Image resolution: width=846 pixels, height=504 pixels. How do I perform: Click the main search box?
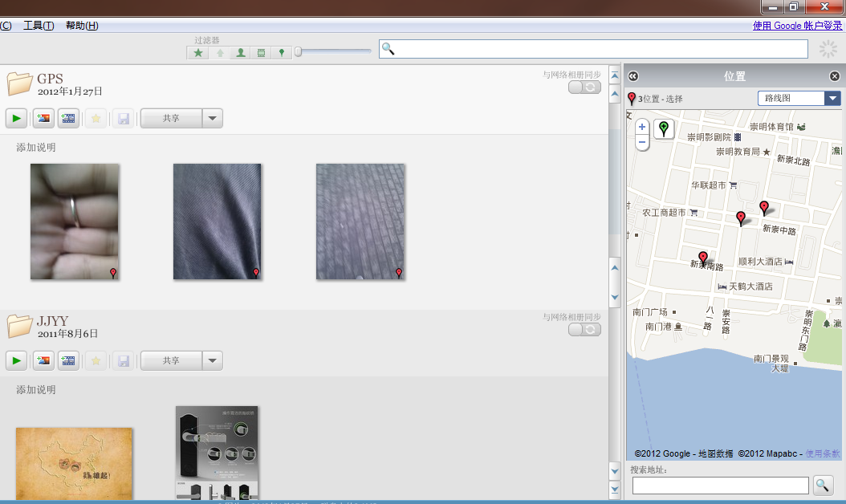pos(593,49)
